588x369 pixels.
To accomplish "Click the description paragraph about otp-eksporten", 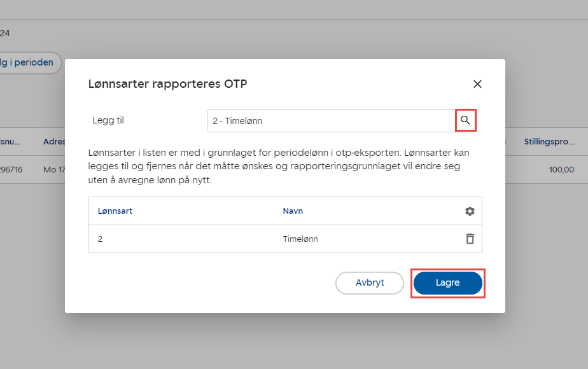I will click(284, 167).
